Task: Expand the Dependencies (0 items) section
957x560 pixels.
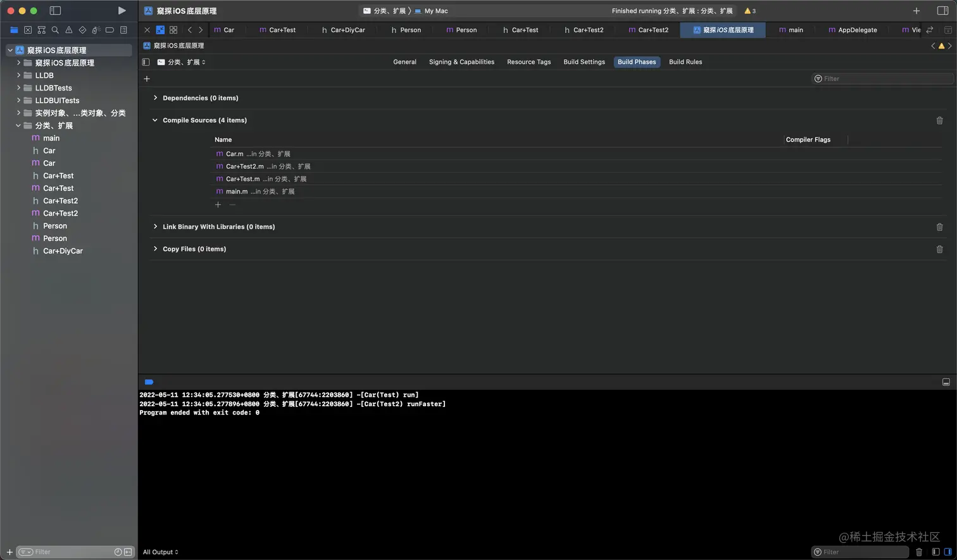Action: click(155, 98)
